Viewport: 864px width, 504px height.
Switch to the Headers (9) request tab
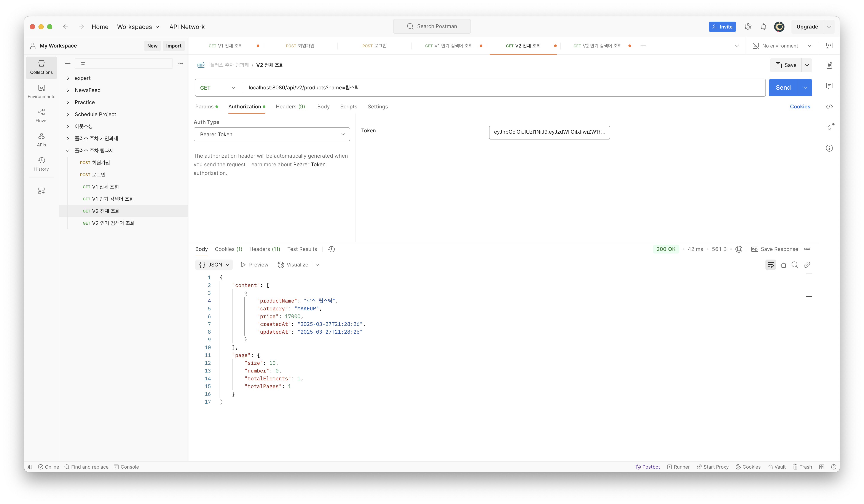point(290,106)
